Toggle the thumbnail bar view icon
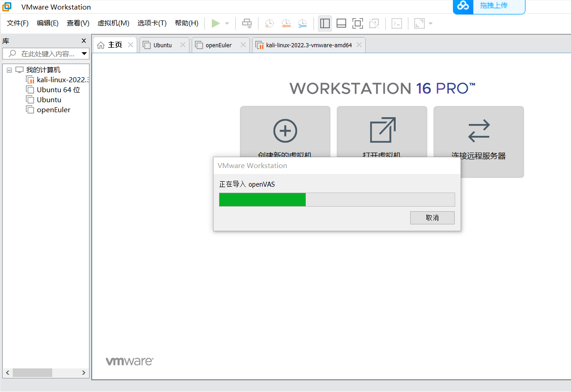The width and height of the screenshot is (571, 392). point(341,24)
